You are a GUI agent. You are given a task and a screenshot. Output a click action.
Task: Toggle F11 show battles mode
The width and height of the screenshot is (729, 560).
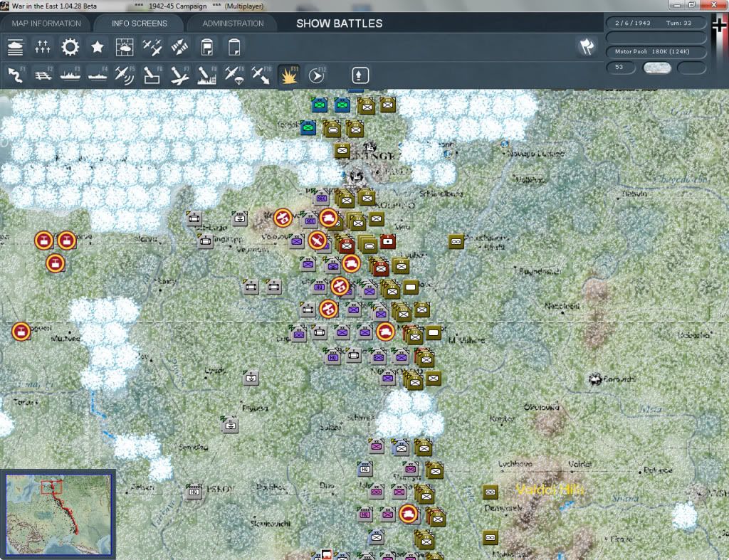tap(289, 75)
